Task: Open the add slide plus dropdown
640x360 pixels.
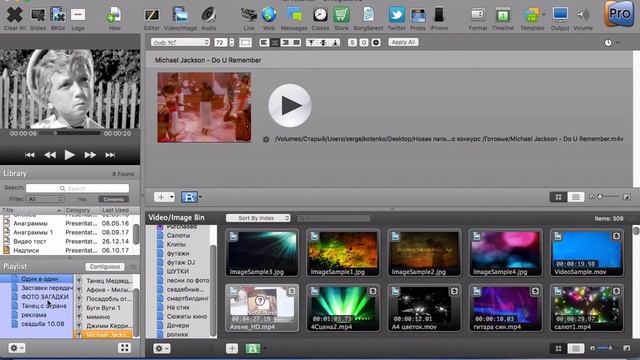Action: click(x=164, y=197)
